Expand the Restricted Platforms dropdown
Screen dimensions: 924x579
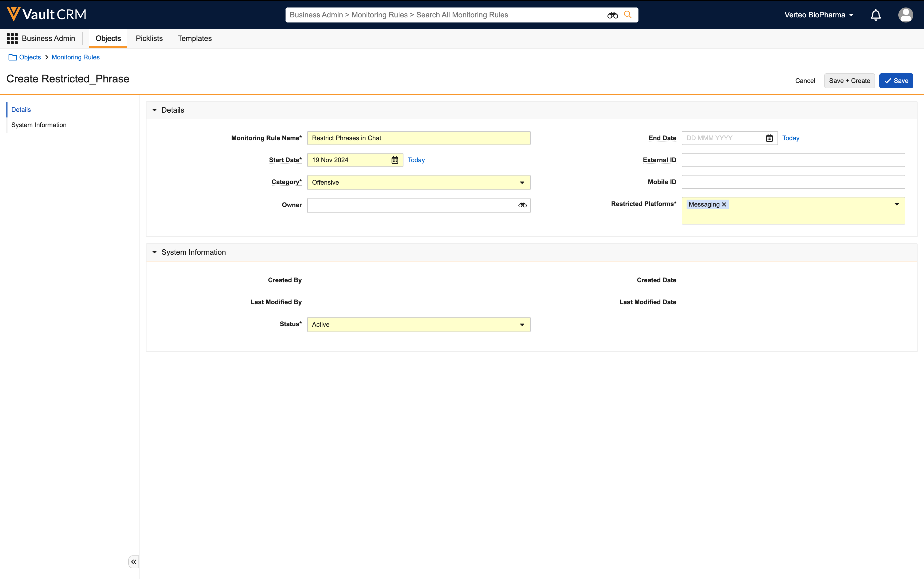pos(896,204)
